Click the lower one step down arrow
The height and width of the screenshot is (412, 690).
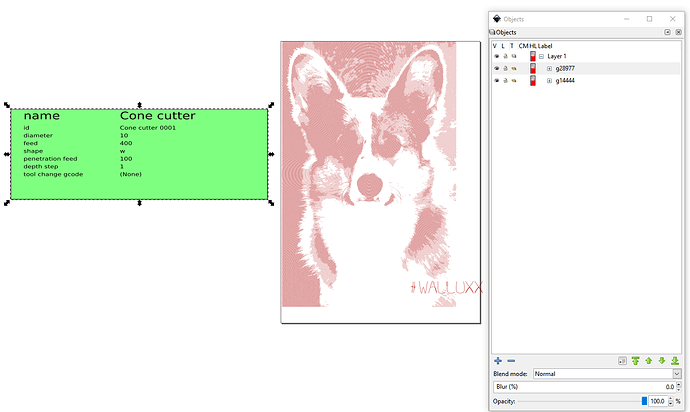tap(661, 360)
